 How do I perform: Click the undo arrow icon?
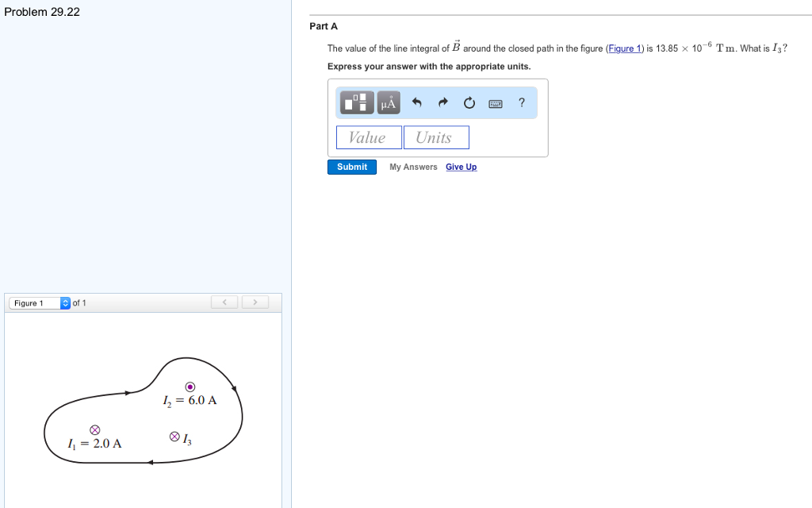(x=416, y=102)
